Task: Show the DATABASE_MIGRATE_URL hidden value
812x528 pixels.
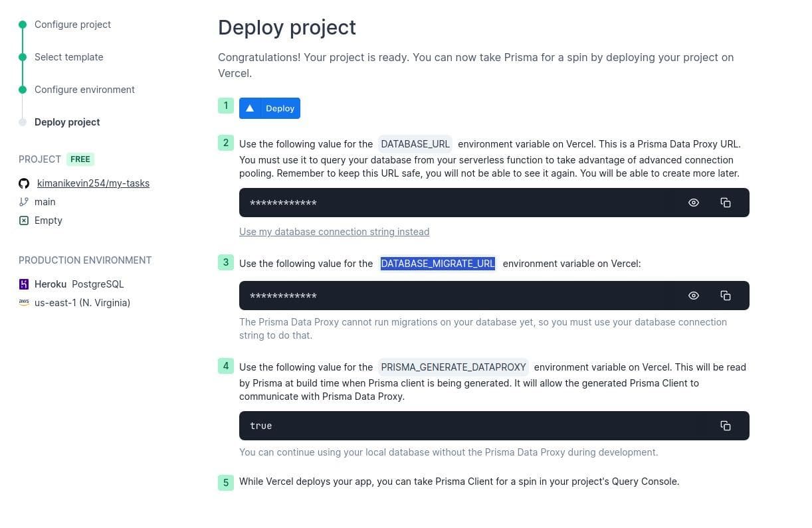Action: point(694,296)
